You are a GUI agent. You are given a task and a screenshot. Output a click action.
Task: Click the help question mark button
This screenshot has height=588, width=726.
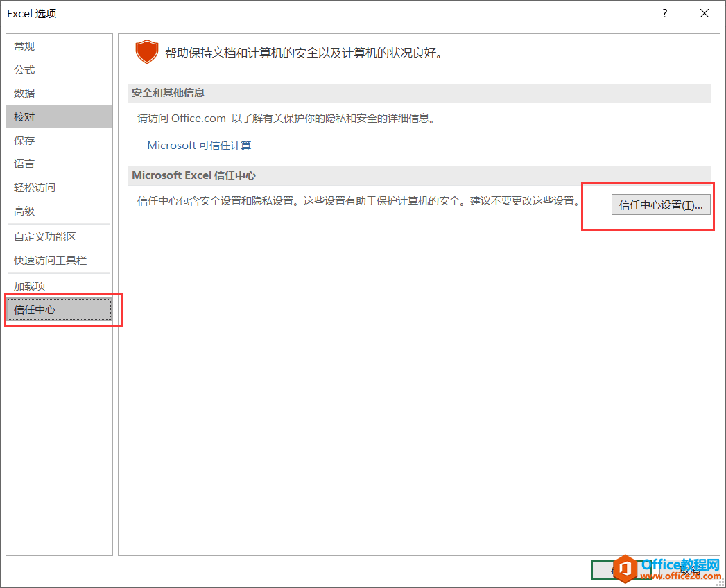pyautogui.click(x=665, y=13)
